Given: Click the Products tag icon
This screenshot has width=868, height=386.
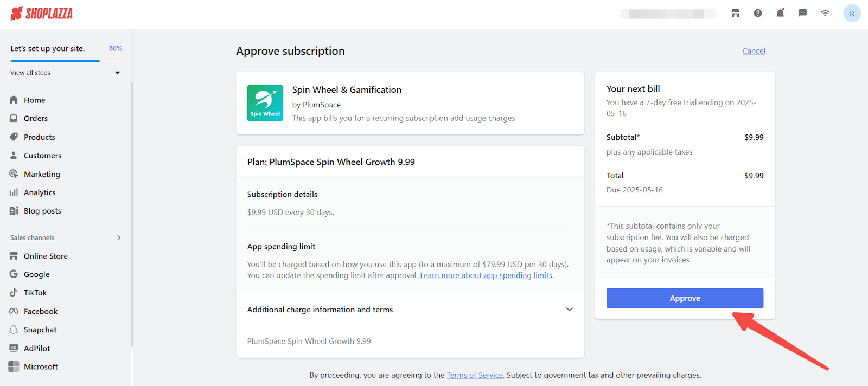Looking at the screenshot, I should 14,137.
